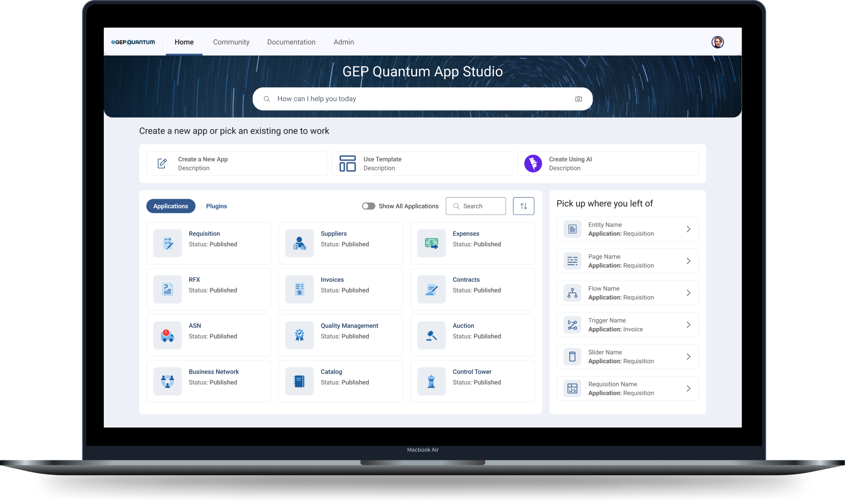
Task: Click the Create a New App pencil icon
Action: (x=162, y=163)
